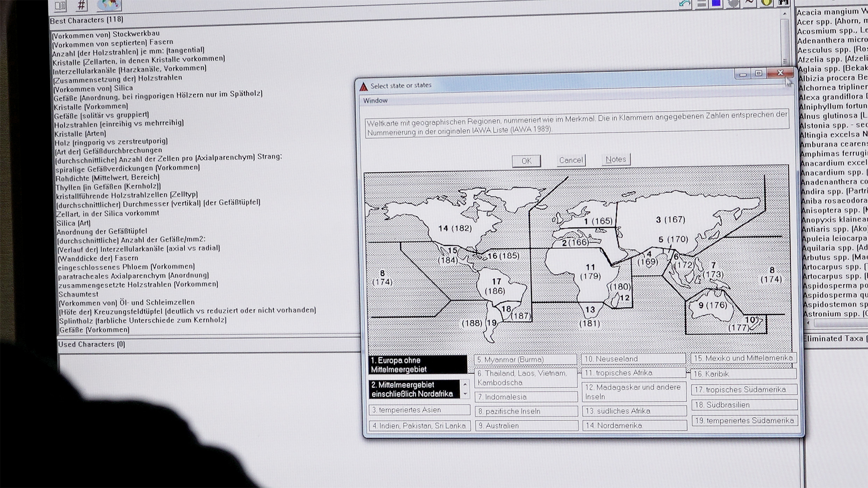Click the Best Characters list scroll-up arrow
This screenshot has width=868, height=488.
(785, 13)
